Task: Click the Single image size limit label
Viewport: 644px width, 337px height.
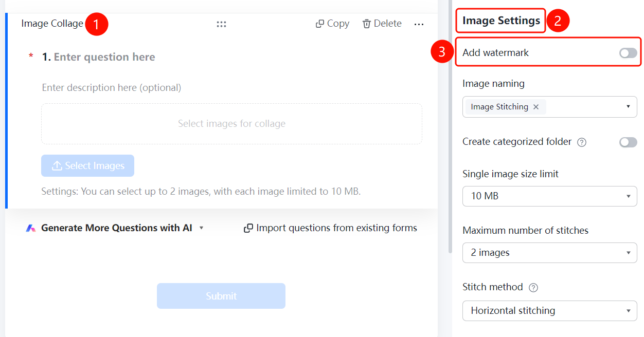Action: [x=510, y=174]
